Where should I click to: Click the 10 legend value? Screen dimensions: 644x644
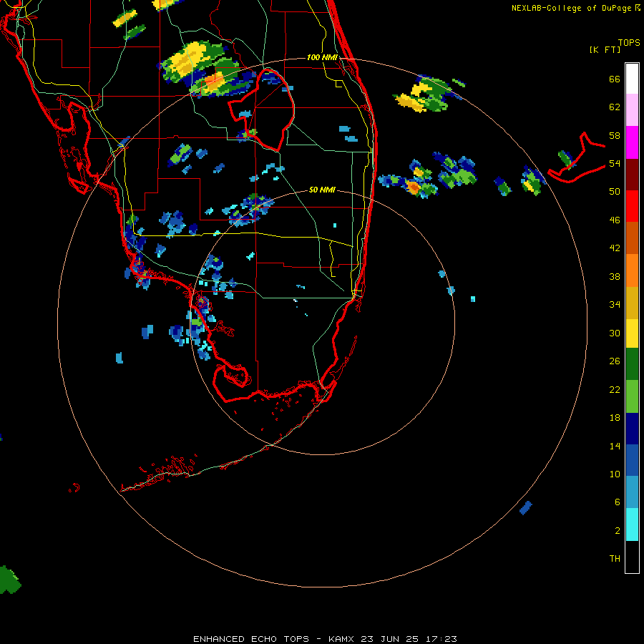pos(615,474)
